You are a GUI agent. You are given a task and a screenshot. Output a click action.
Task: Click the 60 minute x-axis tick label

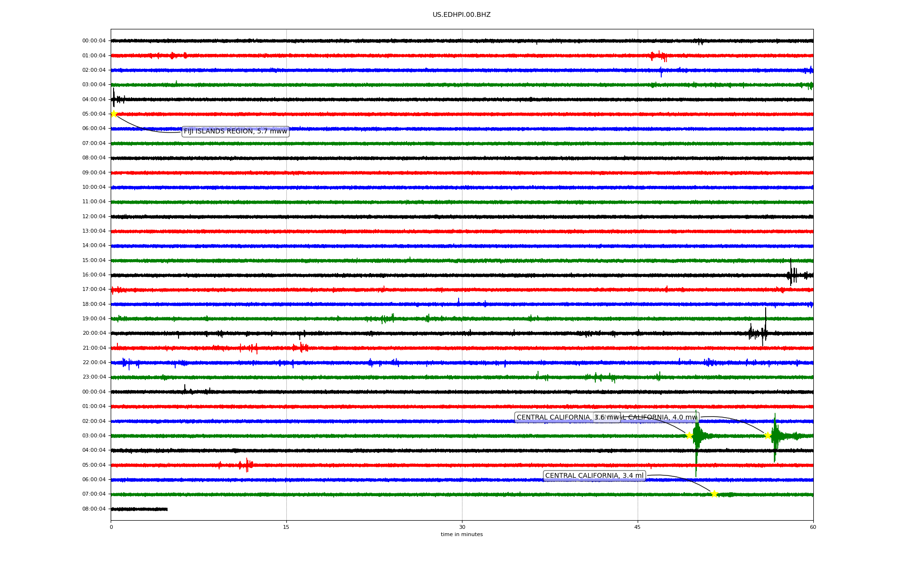(813, 527)
